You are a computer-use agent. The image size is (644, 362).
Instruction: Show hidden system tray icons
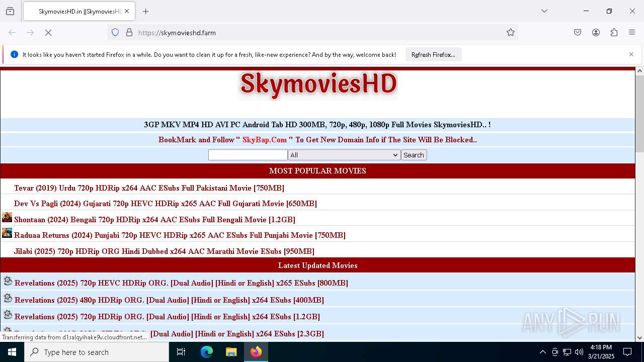pyautogui.click(x=542, y=352)
